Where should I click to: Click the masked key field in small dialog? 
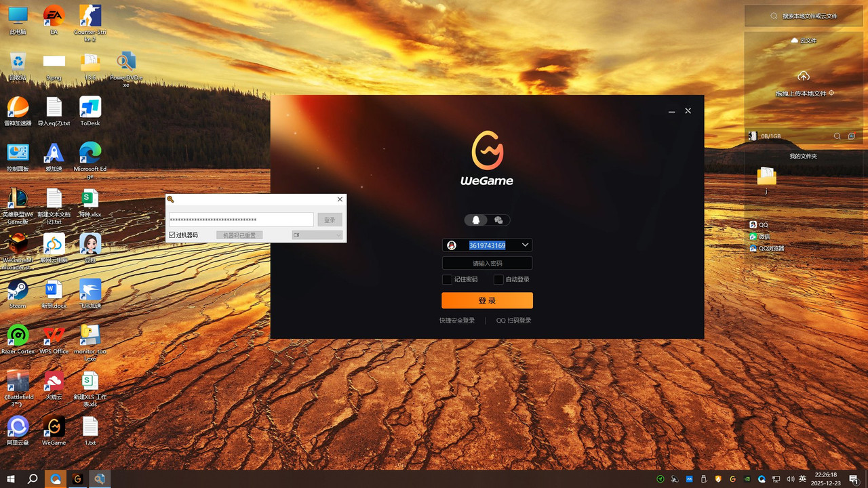[241, 220]
